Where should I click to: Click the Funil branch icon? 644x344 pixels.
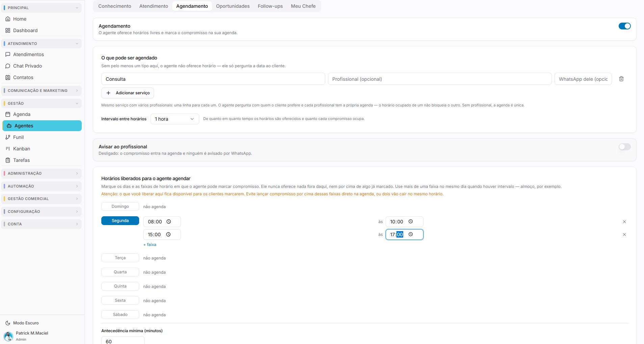pos(8,137)
